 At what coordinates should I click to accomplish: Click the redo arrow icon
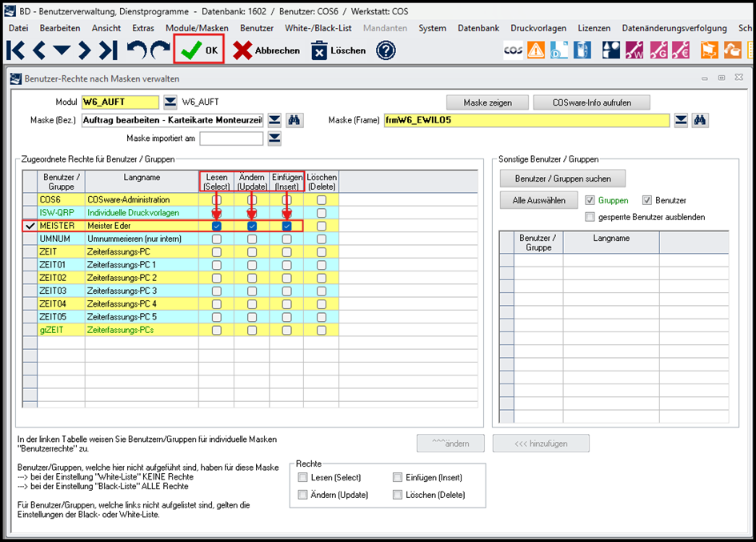pos(160,50)
